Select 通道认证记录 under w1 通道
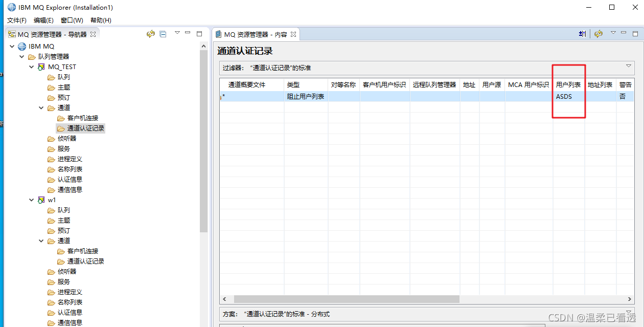644x327 pixels. point(86,261)
